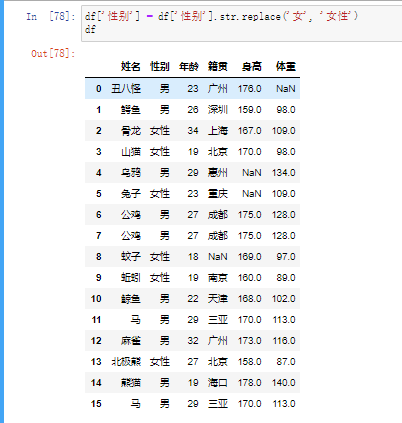The height and width of the screenshot is (423, 402).
Task: Click the NaN hometown cell in the 蚊子 row
Action: pos(218,257)
